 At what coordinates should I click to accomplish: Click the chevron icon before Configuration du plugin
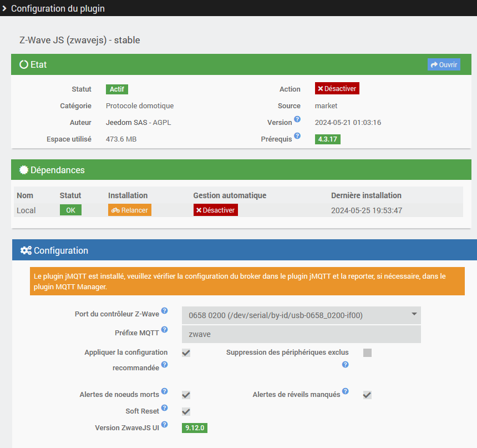point(4,8)
